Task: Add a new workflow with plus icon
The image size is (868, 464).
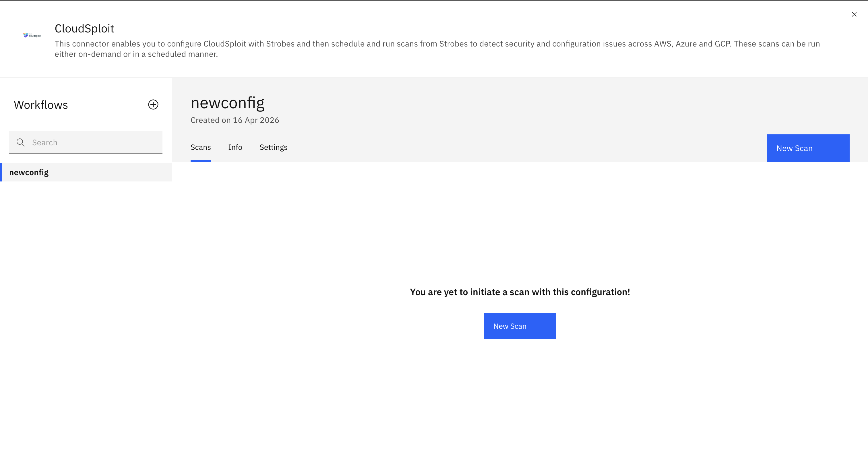Action: pos(153,105)
